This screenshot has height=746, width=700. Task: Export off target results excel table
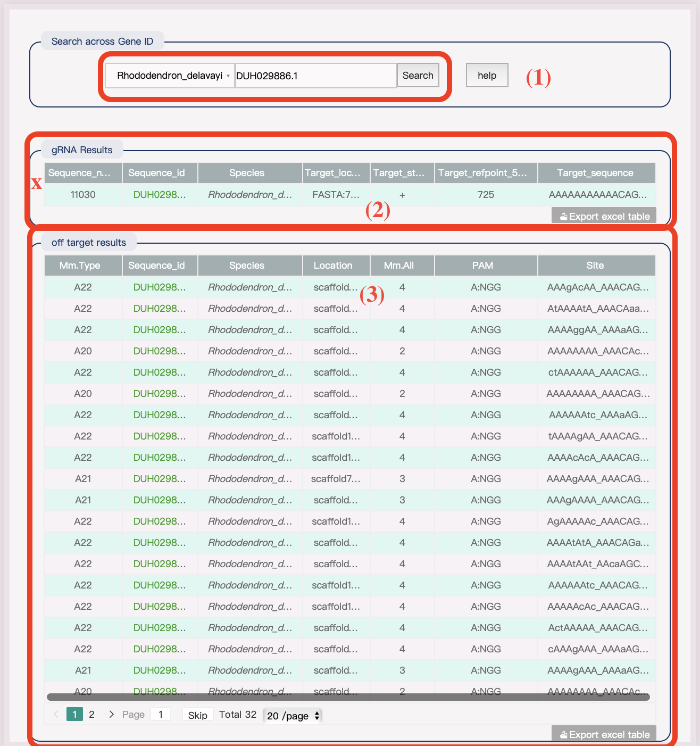(604, 735)
